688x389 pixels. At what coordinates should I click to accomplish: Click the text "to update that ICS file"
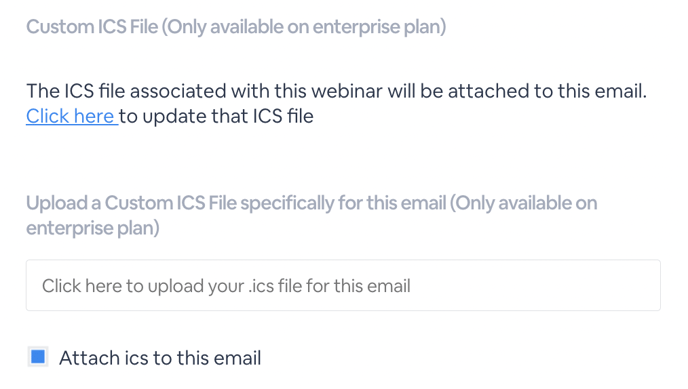click(x=216, y=117)
